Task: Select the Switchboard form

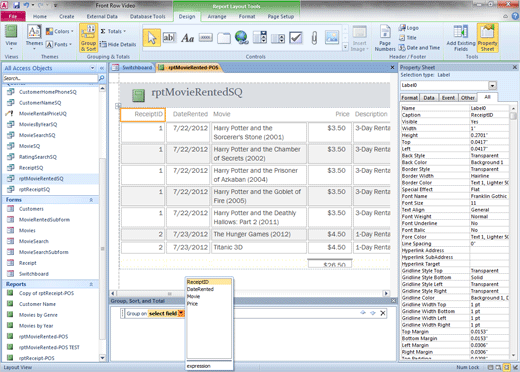Action: tap(34, 274)
